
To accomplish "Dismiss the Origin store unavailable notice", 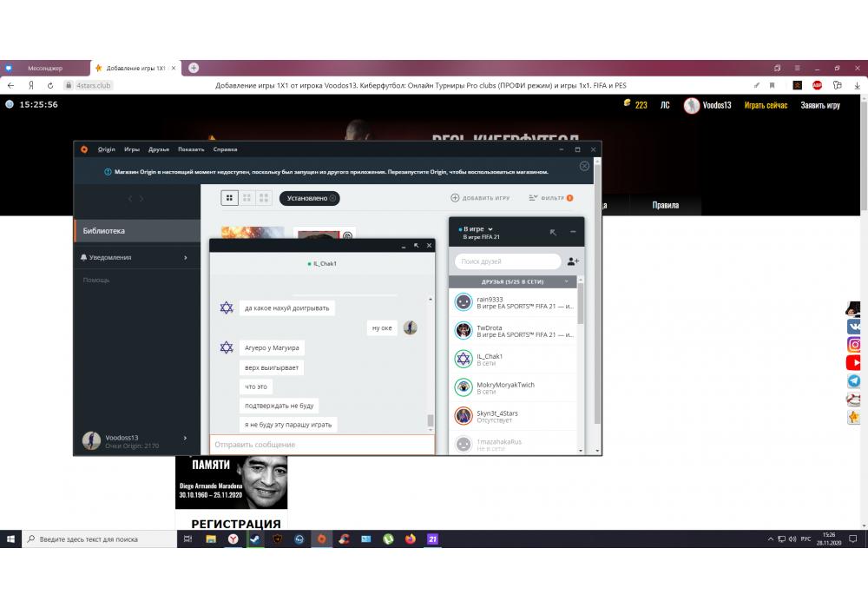I will pos(584,166).
